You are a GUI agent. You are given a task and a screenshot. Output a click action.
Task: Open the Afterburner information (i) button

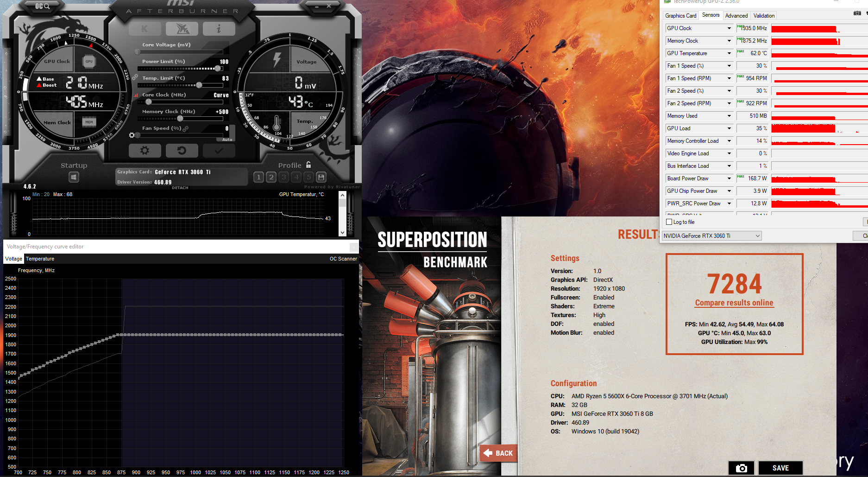pyautogui.click(x=219, y=29)
